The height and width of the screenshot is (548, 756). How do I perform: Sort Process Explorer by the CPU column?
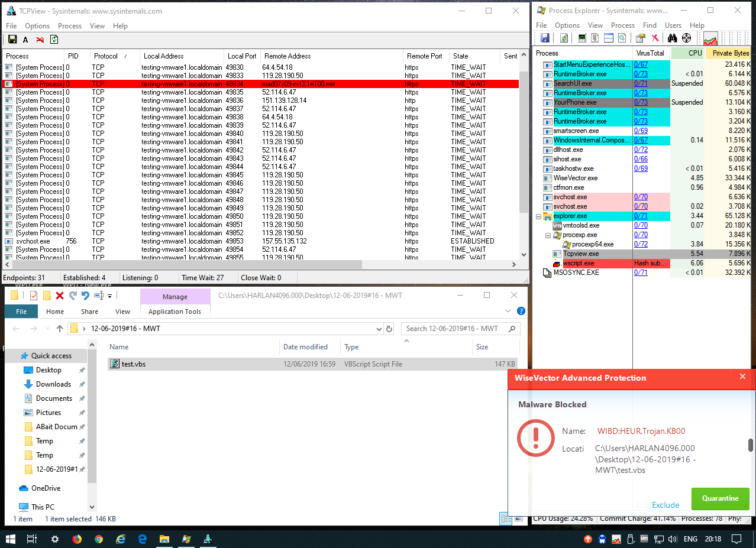pyautogui.click(x=688, y=53)
